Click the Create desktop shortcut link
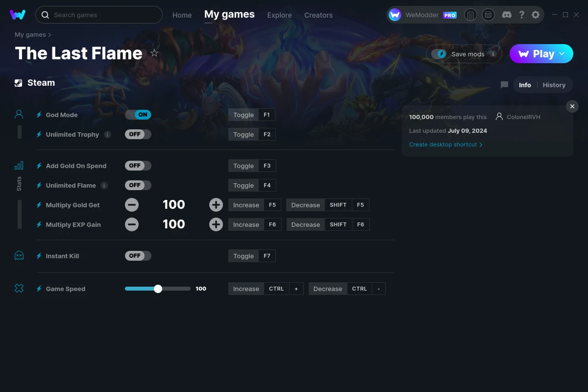Screen dimensions: 588x392 [442, 145]
